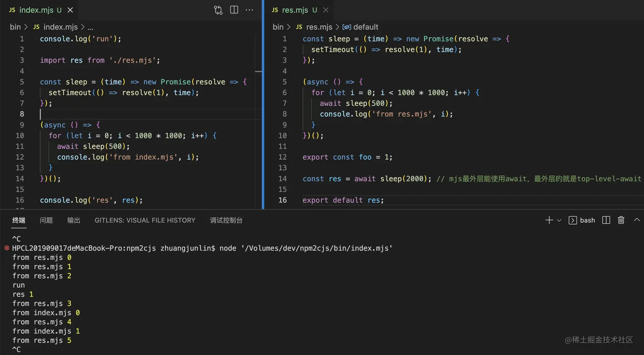The image size is (644, 355).
Task: Close the res.mjs editor tab
Action: coord(326,10)
